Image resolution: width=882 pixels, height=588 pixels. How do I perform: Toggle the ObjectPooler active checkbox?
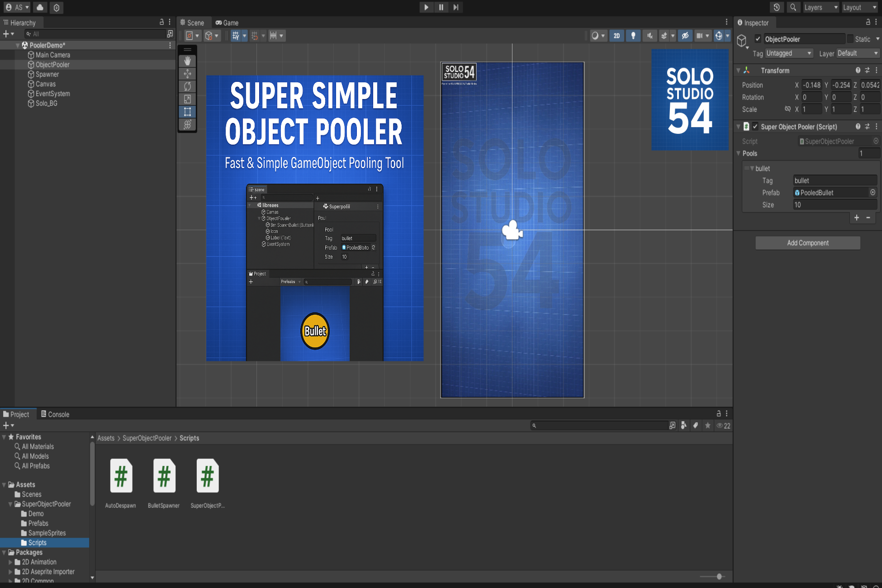pyautogui.click(x=758, y=39)
